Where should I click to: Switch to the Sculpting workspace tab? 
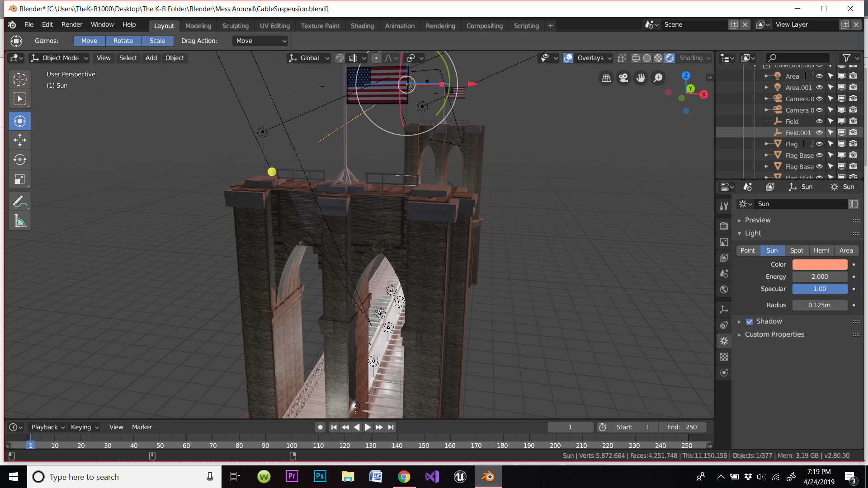click(x=235, y=26)
